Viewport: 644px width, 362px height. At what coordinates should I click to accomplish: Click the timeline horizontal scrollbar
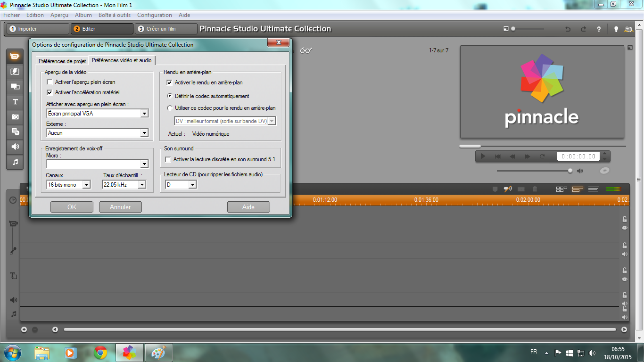pyautogui.click(x=340, y=329)
